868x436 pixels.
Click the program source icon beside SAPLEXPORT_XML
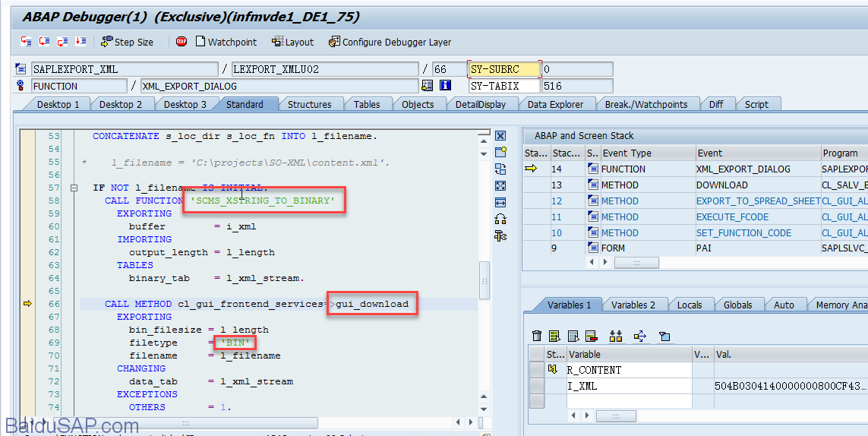[x=21, y=69]
